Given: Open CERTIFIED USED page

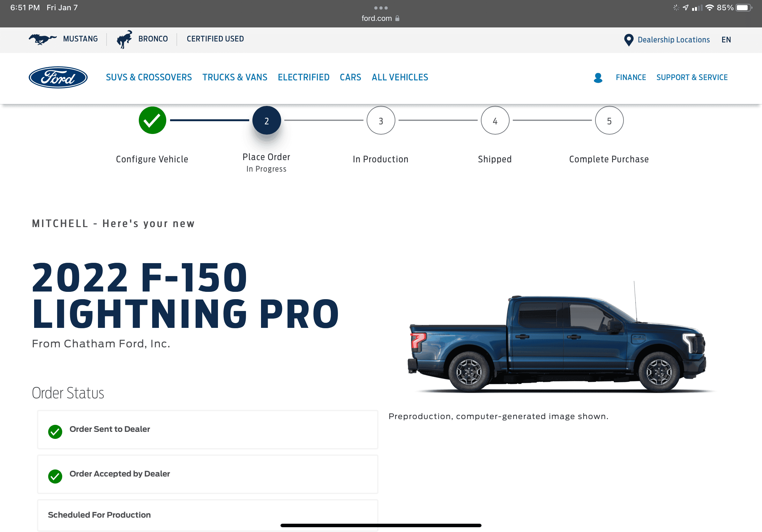Looking at the screenshot, I should click(x=215, y=39).
